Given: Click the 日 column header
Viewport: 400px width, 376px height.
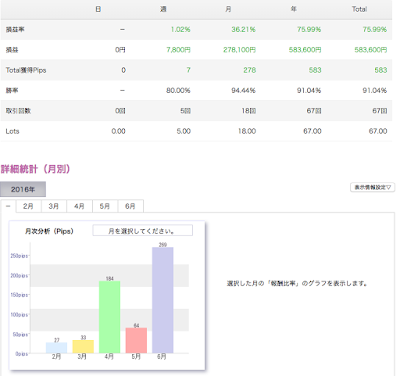Looking at the screenshot, I should [98, 9].
